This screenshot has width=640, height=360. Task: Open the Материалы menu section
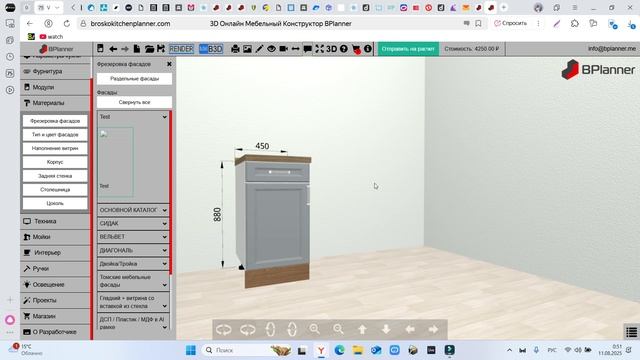tap(55, 103)
